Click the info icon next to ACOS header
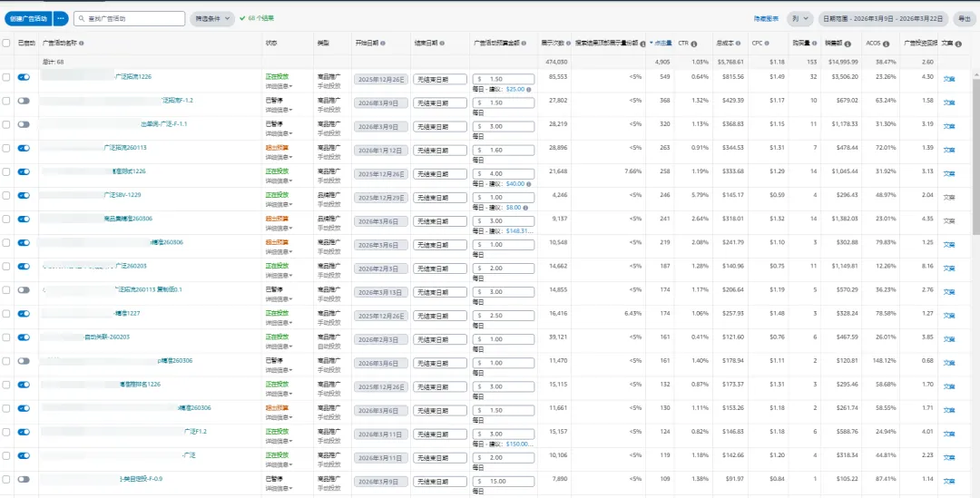The width and height of the screenshot is (980, 498). point(885,43)
